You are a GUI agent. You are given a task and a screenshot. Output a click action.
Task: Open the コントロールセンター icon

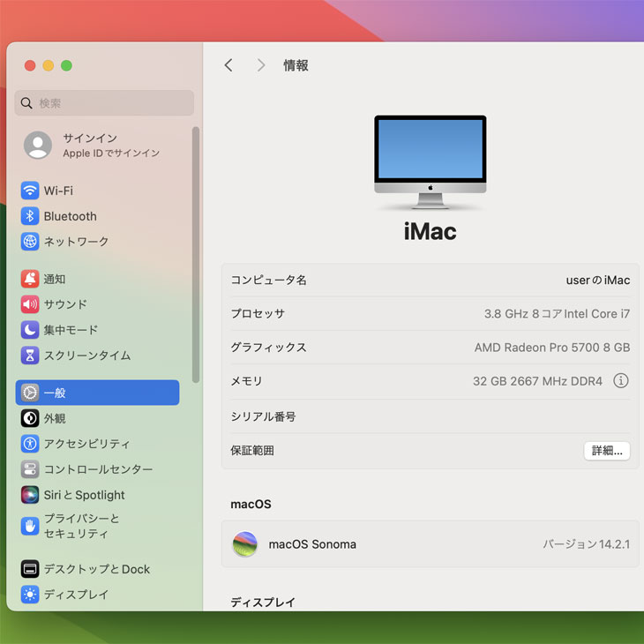30,469
